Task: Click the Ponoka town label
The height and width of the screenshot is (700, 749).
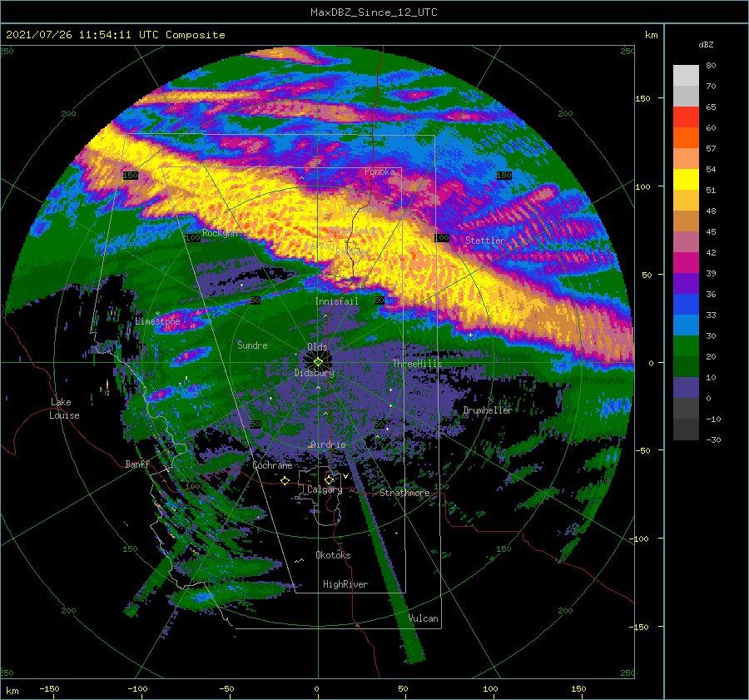Action: 379,171
